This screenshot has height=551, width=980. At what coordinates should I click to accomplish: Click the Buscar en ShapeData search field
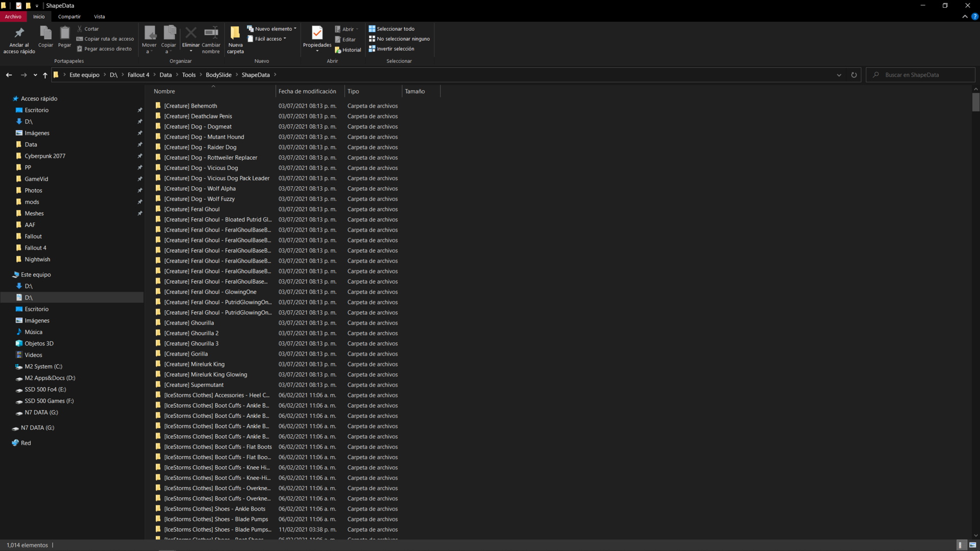click(x=921, y=75)
